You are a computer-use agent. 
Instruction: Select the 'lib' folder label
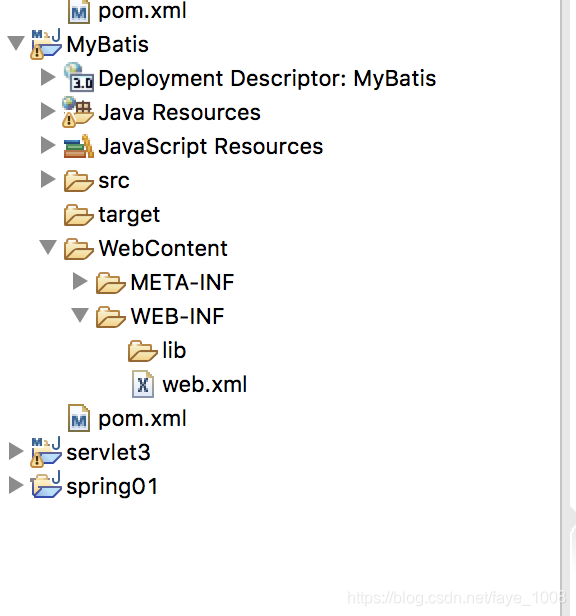coord(174,350)
